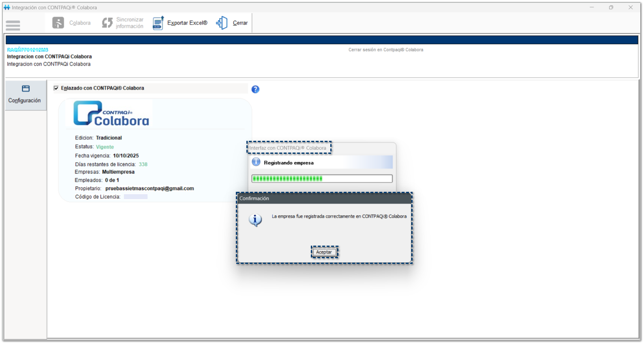Click the green Registrando empresa progress bar

click(x=322, y=178)
